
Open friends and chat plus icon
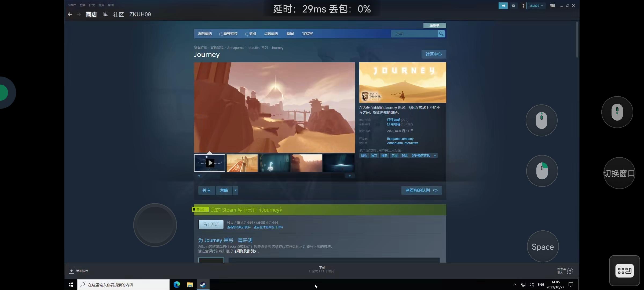pos(570,271)
